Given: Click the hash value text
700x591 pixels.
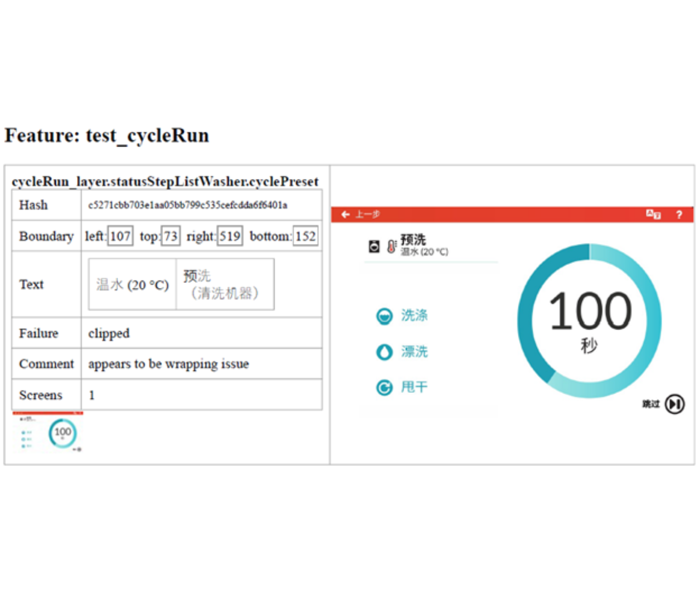Looking at the screenshot, I should click(x=188, y=205).
